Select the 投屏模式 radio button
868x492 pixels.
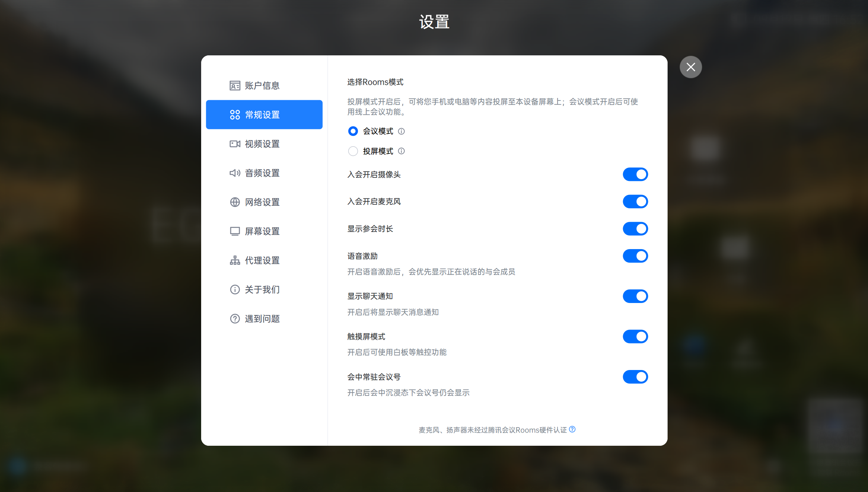(x=353, y=151)
